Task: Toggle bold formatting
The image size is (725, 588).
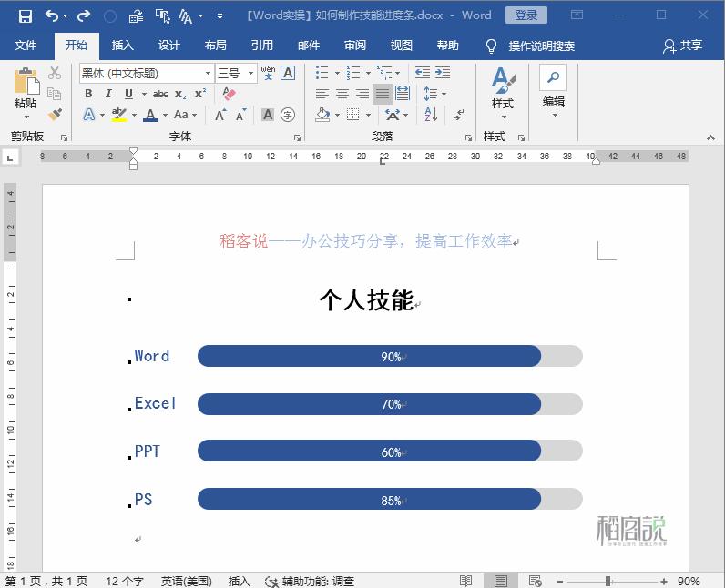Action: (x=88, y=94)
